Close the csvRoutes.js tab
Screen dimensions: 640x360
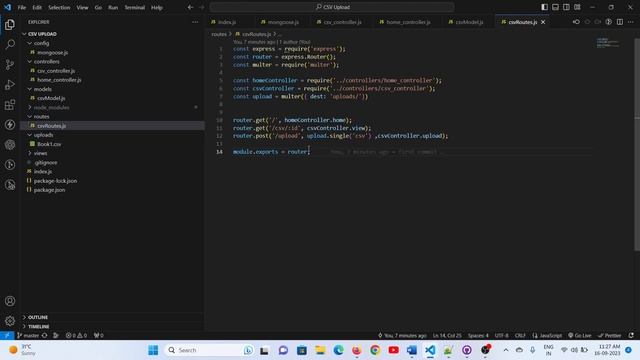tap(543, 22)
